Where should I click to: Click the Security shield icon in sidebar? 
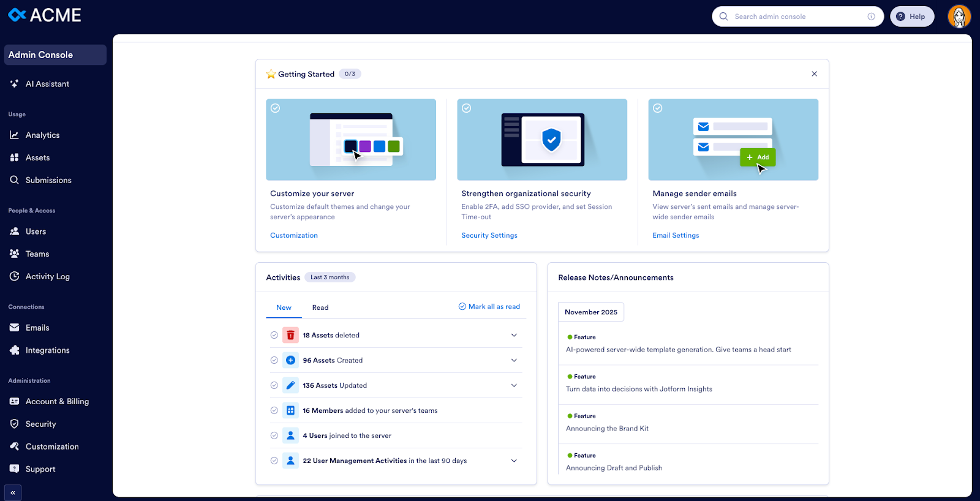14,424
